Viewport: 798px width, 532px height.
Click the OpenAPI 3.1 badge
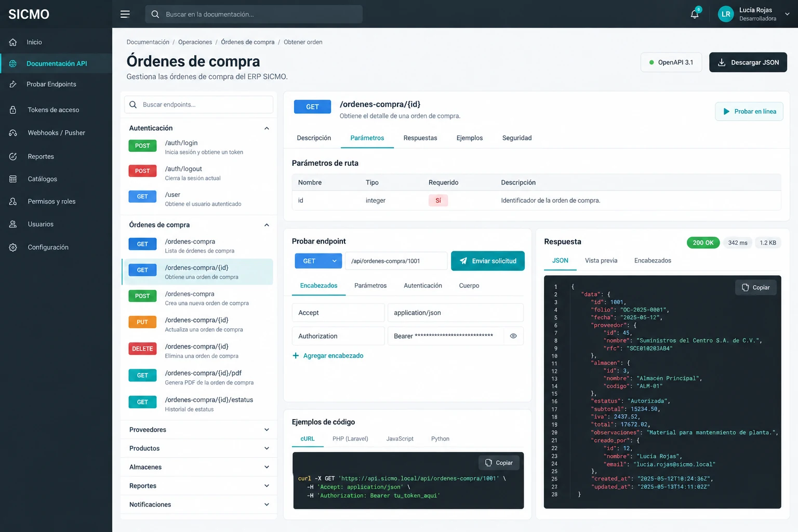coord(671,62)
